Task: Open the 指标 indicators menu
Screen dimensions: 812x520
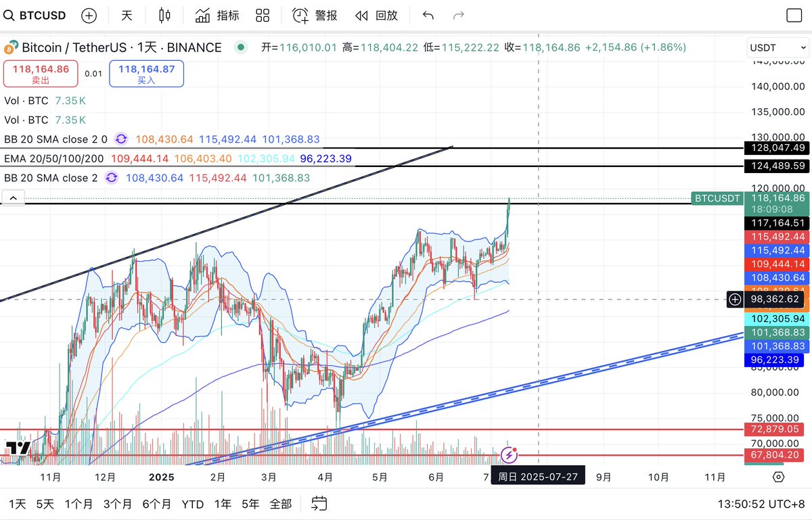Action: (217, 15)
